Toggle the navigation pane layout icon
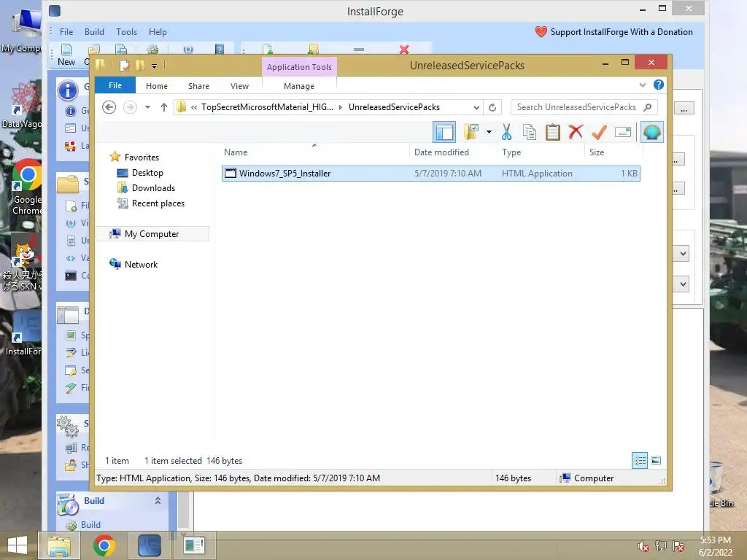 [444, 132]
